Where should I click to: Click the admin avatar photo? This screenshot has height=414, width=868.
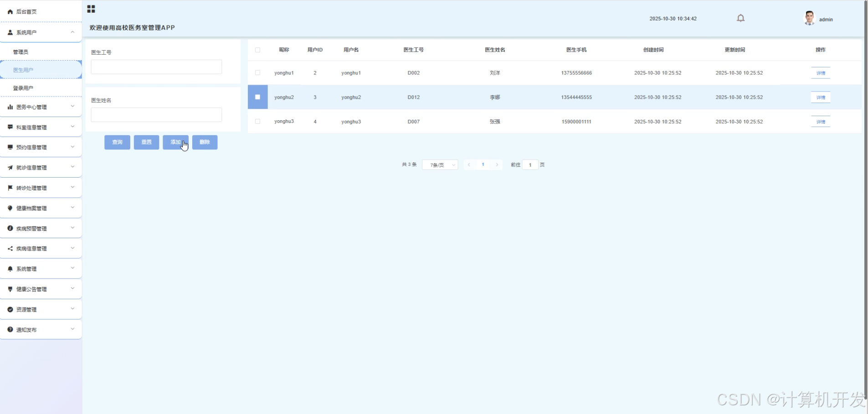[809, 18]
